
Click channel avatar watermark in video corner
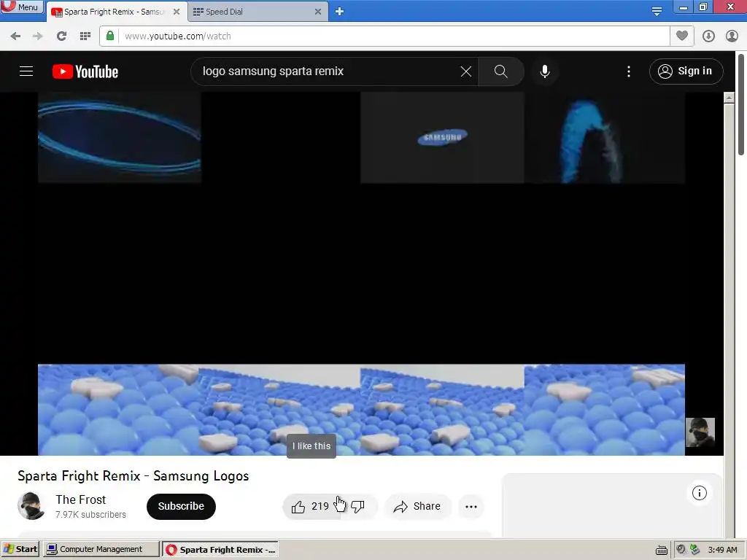point(700,432)
